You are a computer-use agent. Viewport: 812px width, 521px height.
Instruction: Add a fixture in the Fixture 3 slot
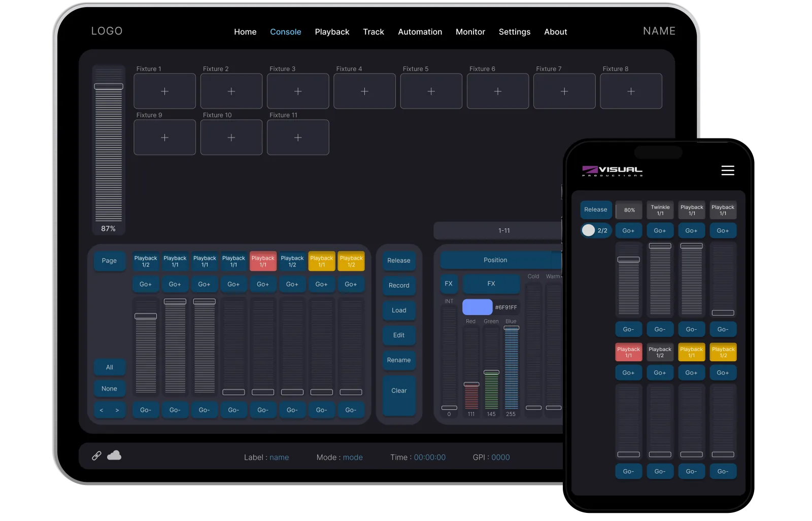coord(298,91)
